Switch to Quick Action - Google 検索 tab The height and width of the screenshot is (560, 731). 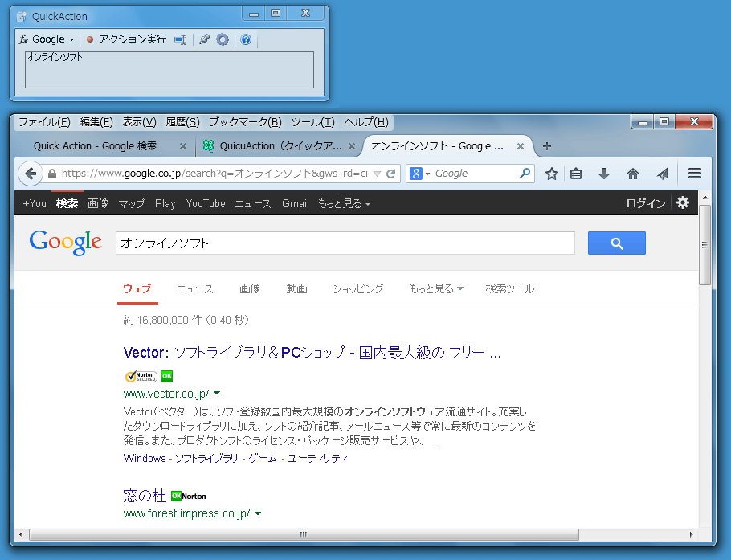point(95,146)
